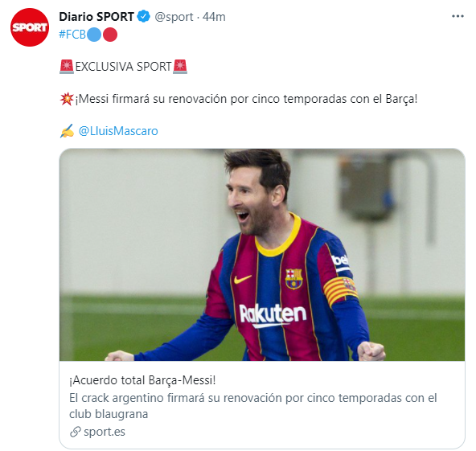This screenshot has height=451, width=476.
Task: Open the sport.es domain link
Action: (105, 432)
